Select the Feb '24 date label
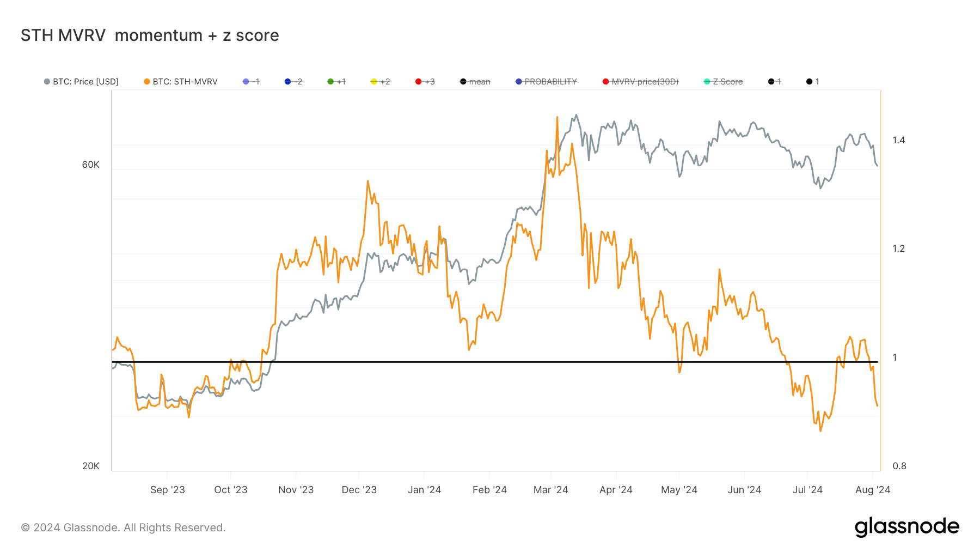The image size is (980, 552). click(x=490, y=490)
